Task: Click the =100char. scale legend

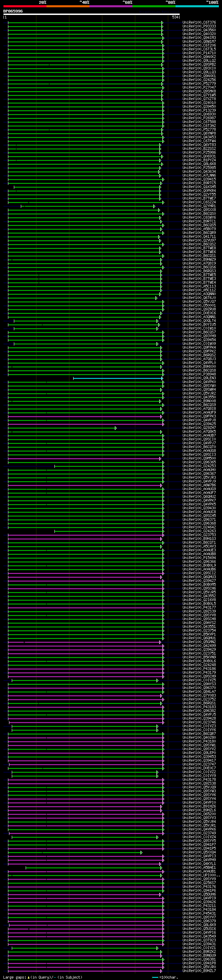Action: coord(165,977)
